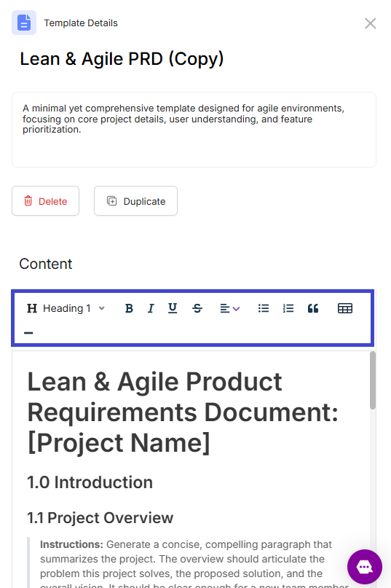
Task: Close the Template Details panel
Action: pos(371,23)
